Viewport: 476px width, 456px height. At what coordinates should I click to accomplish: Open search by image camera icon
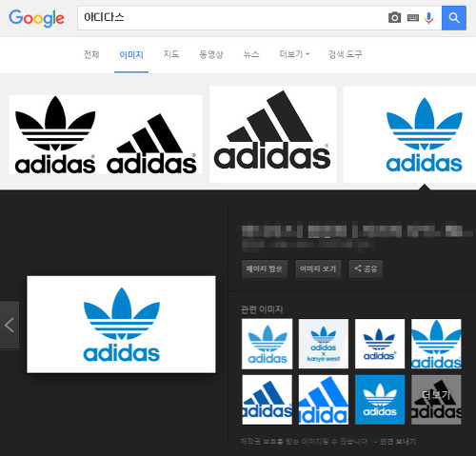point(394,18)
